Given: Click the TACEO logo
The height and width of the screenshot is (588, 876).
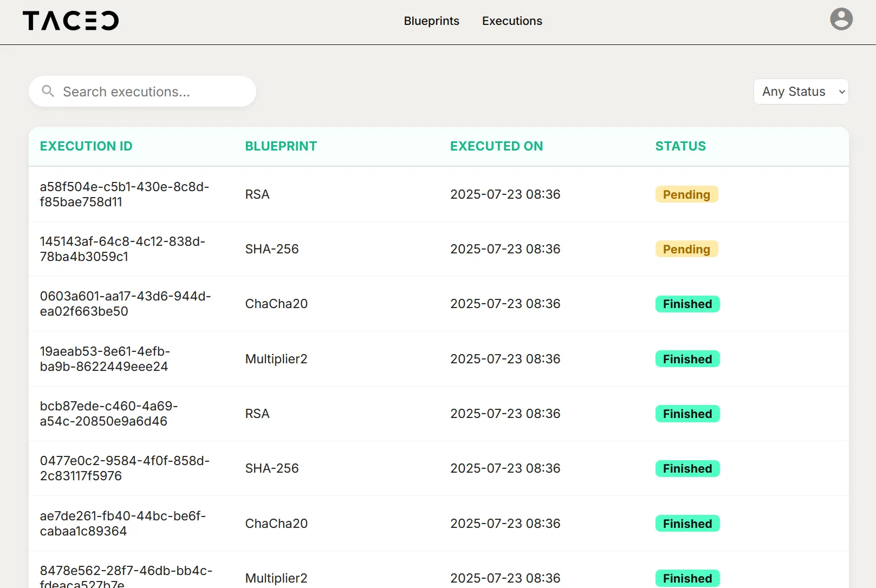Looking at the screenshot, I should point(70,21).
